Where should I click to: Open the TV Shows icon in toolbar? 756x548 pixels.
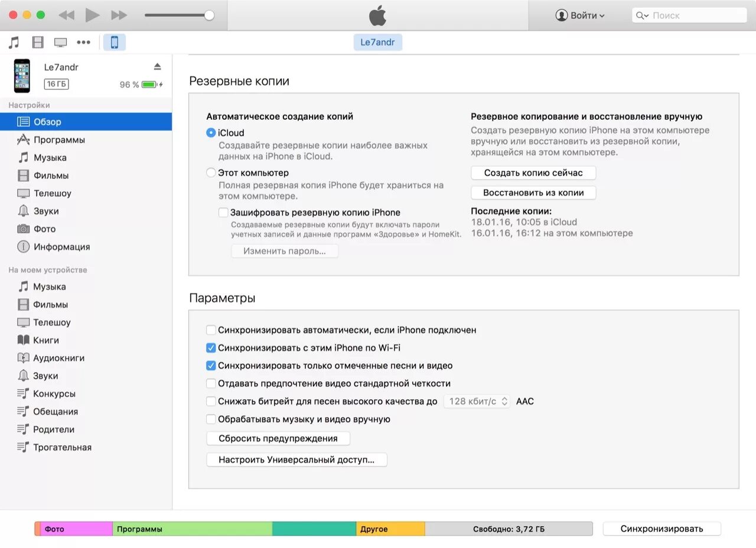60,43
